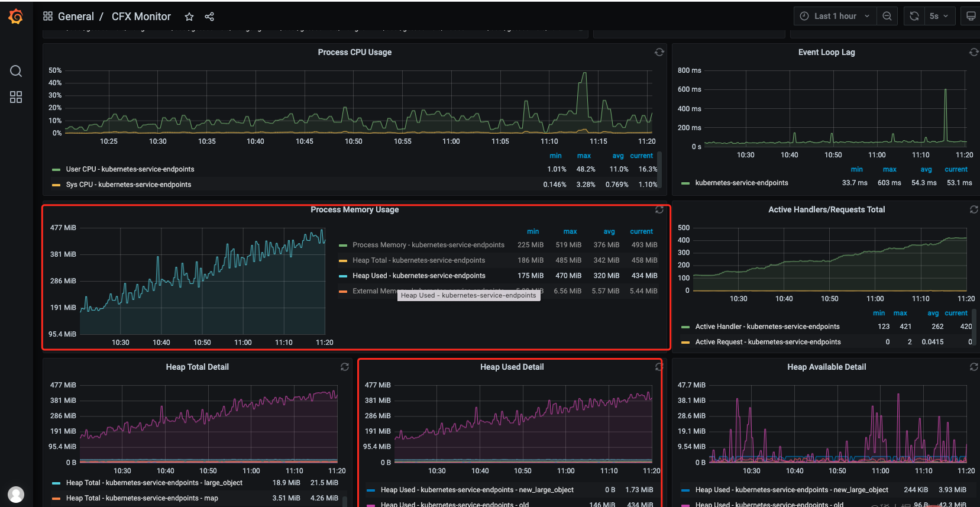
Task: Change User CPU series color swatch
Action: pos(56,170)
